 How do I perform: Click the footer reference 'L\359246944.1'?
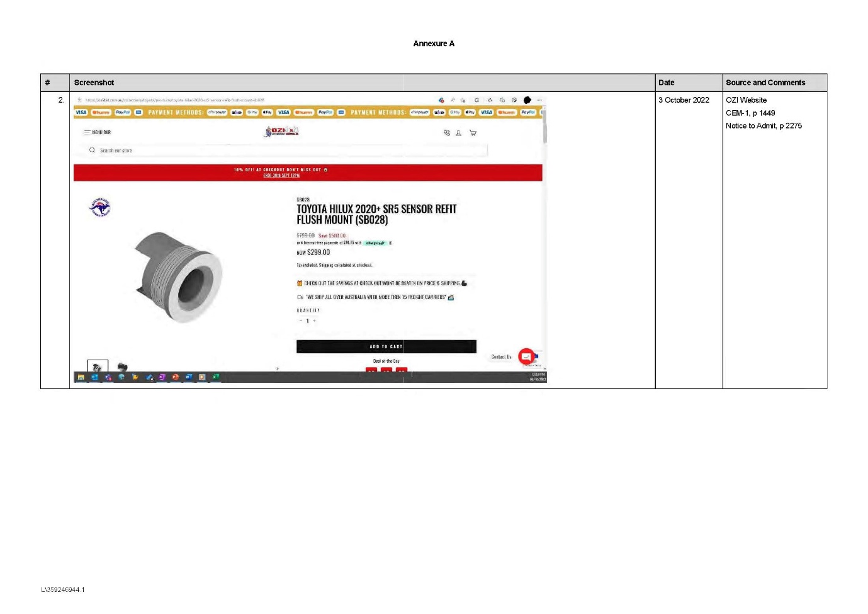(x=63, y=590)
